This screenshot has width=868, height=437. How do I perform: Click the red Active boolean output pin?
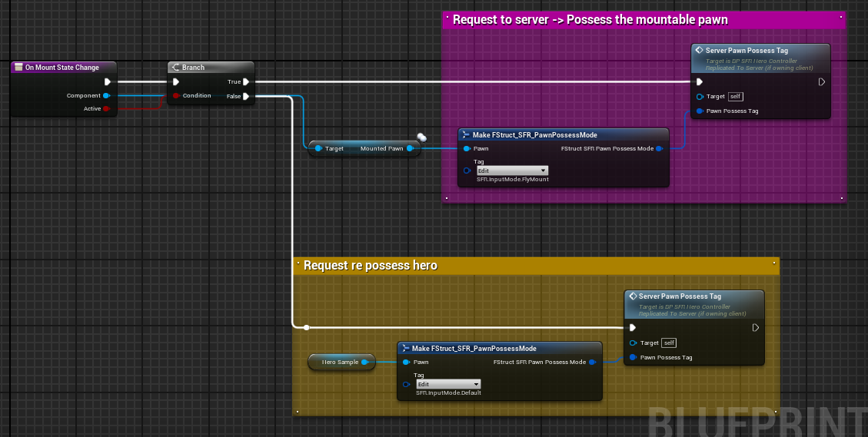pos(106,109)
